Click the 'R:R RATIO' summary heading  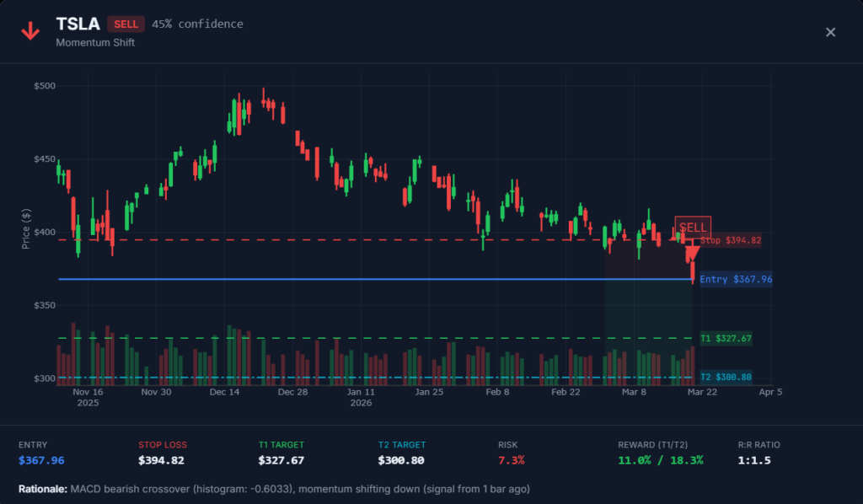coord(759,444)
